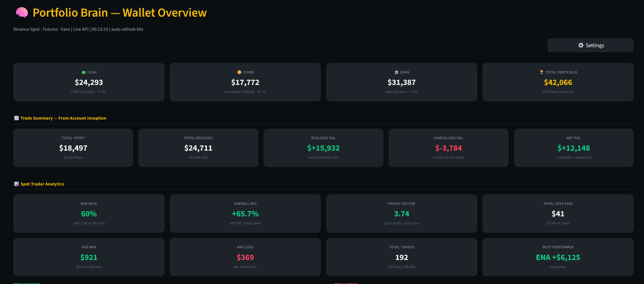Click the Total Trades 192 card

401,257
